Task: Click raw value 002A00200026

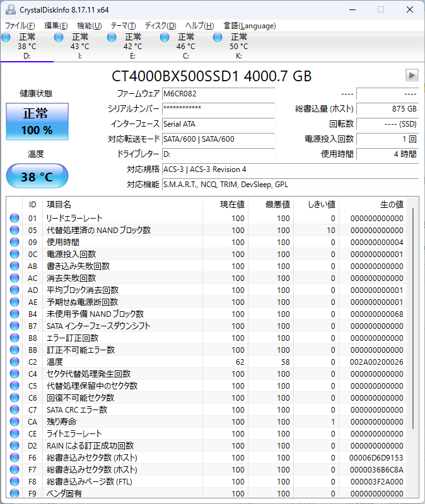Action: [x=376, y=362]
